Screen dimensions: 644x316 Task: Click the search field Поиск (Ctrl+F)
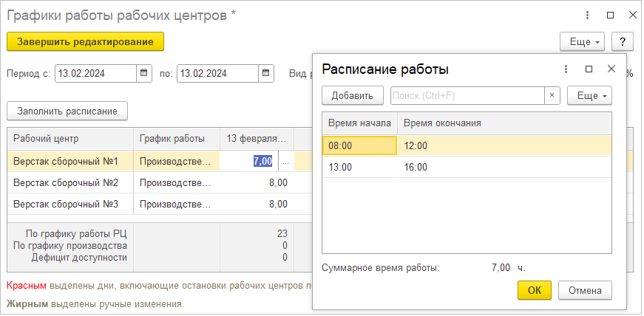click(467, 96)
